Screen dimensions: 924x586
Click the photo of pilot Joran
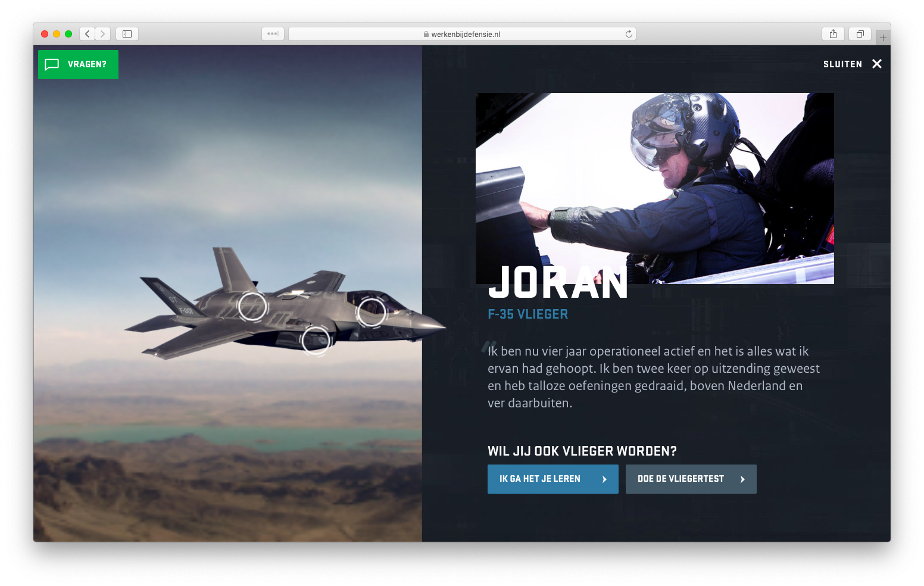pyautogui.click(x=654, y=188)
